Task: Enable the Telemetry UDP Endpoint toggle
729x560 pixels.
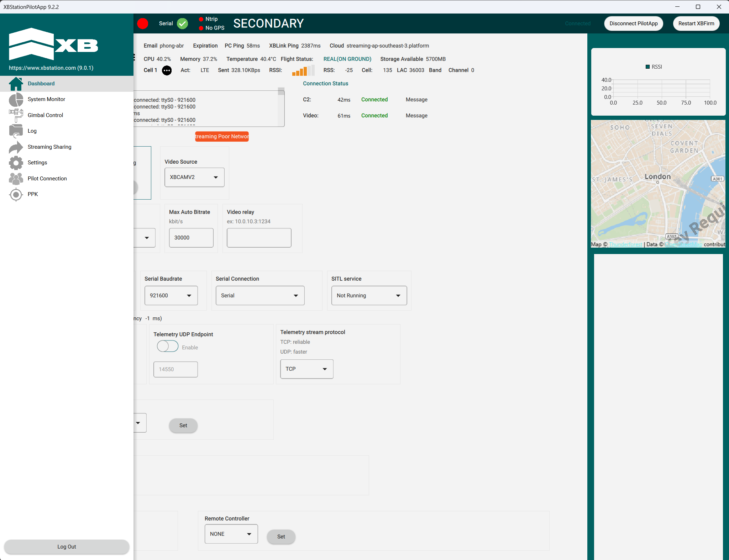Action: (168, 346)
